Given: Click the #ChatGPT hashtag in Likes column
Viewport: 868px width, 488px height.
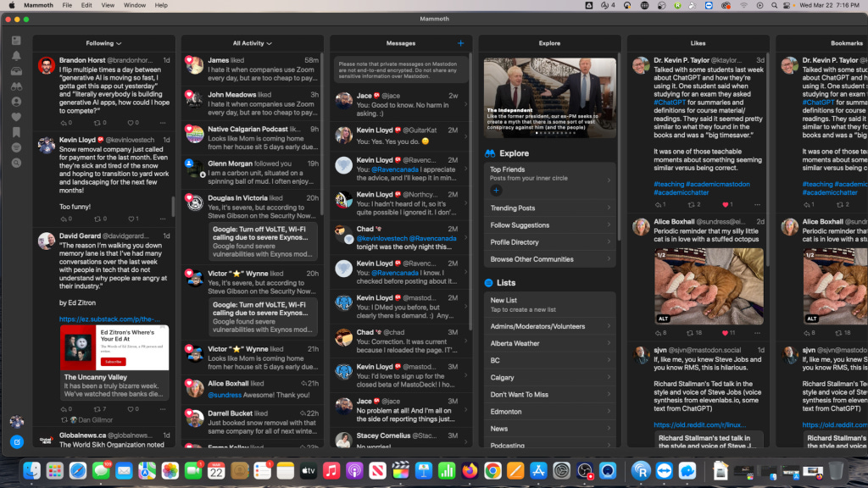Looking at the screenshot, I should pos(670,103).
